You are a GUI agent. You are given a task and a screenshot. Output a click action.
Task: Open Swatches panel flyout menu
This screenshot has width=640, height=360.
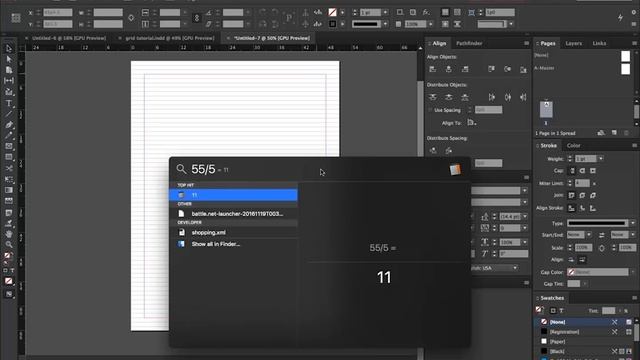pos(635,298)
